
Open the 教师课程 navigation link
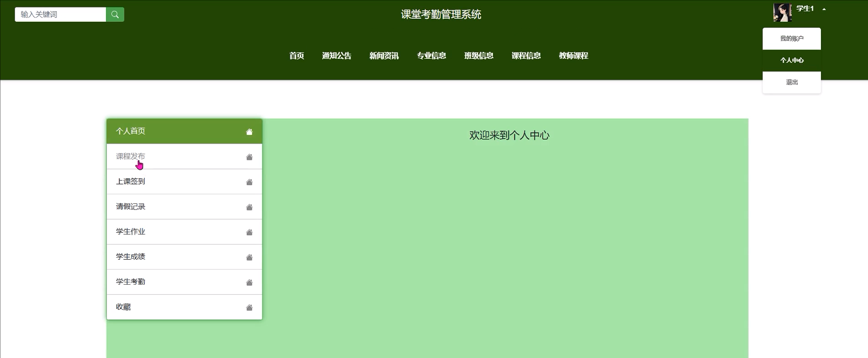[573, 56]
